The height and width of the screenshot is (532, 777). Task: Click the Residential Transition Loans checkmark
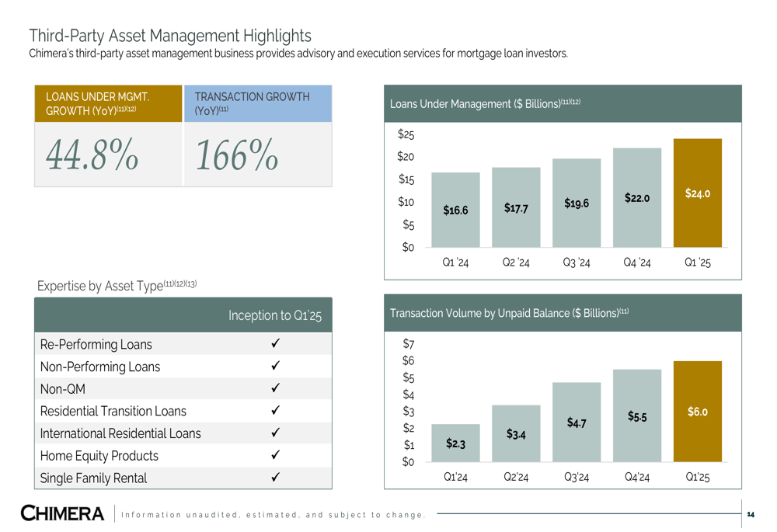276,410
